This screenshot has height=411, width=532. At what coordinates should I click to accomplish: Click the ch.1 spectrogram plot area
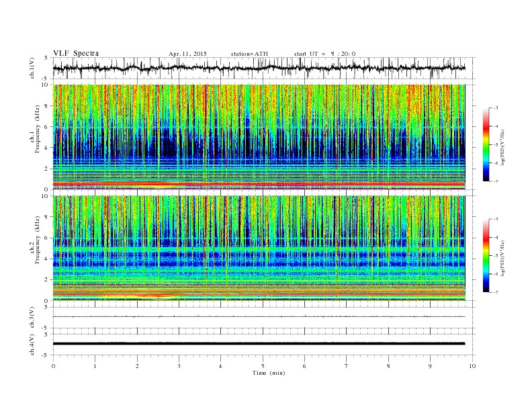[x=259, y=137]
